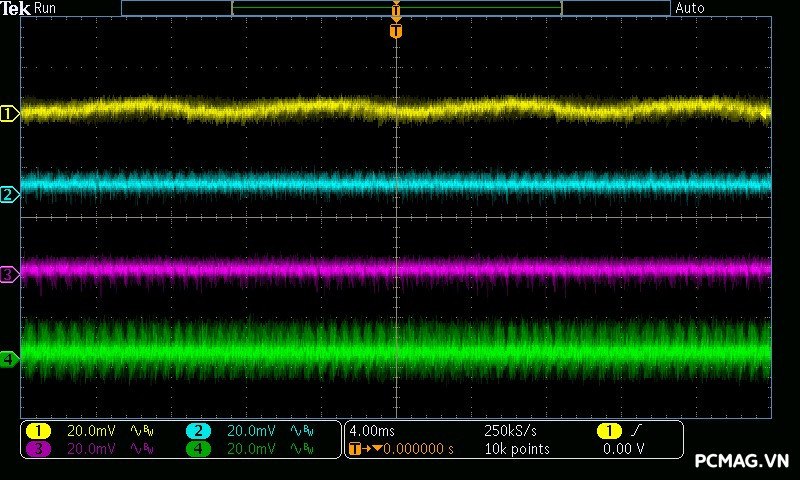Click the channel 4 green ground marker
This screenshot has width=800, height=480.
coord(9,358)
